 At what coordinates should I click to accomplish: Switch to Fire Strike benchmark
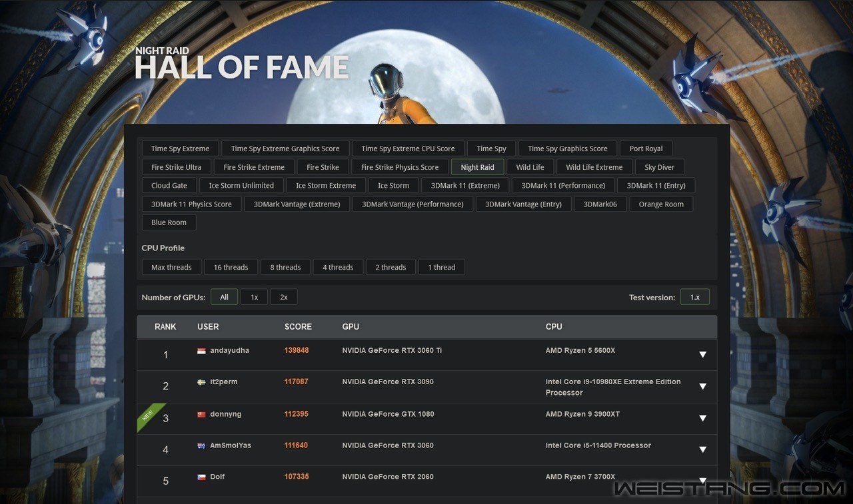pyautogui.click(x=323, y=167)
